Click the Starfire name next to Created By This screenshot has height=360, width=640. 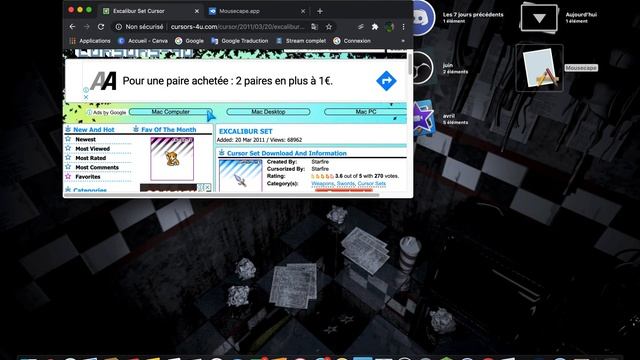(x=320, y=162)
